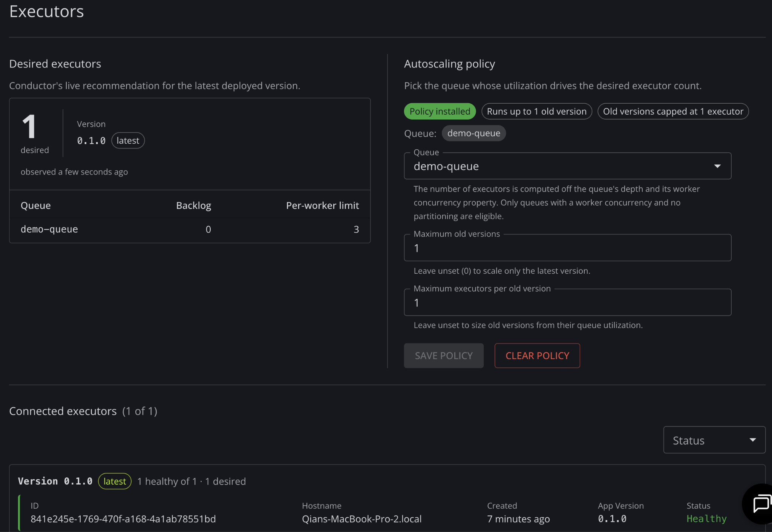Click the Policy installed green chip
772x532 pixels.
[440, 111]
